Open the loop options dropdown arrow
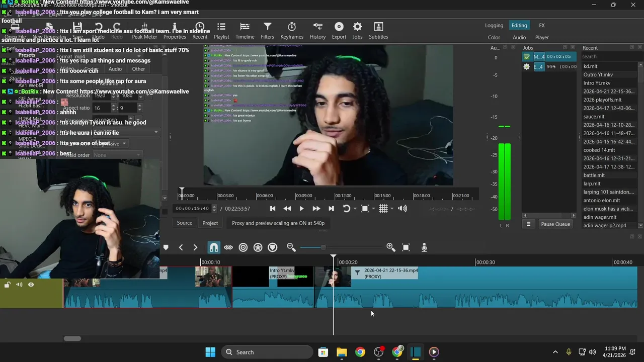The image size is (644, 362). coord(355,209)
